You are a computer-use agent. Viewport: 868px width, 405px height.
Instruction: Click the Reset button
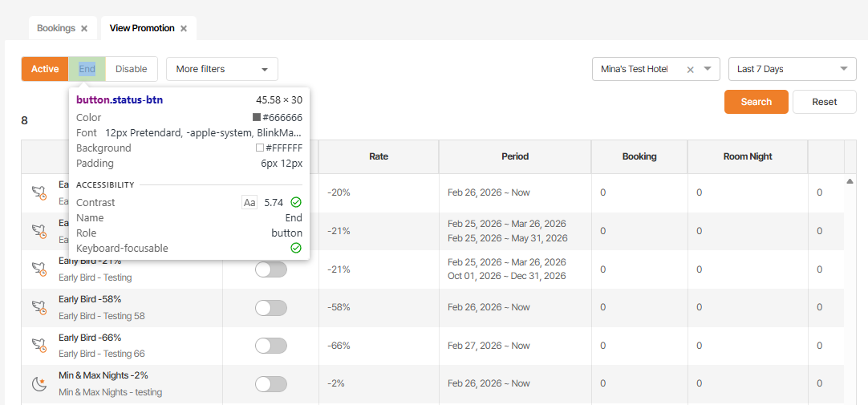824,102
